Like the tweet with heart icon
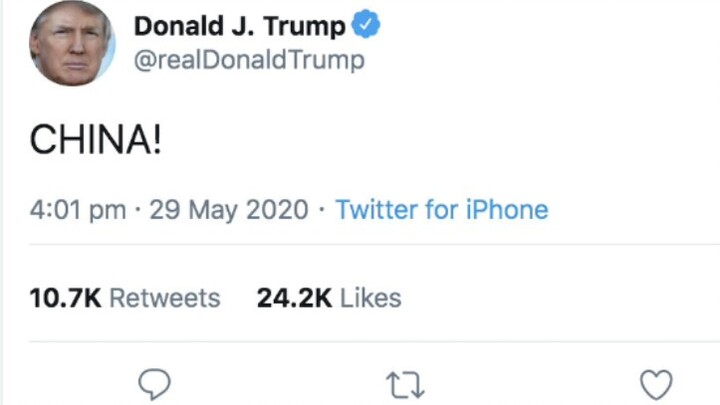Image resolution: width=720 pixels, height=405 pixels. [656, 383]
